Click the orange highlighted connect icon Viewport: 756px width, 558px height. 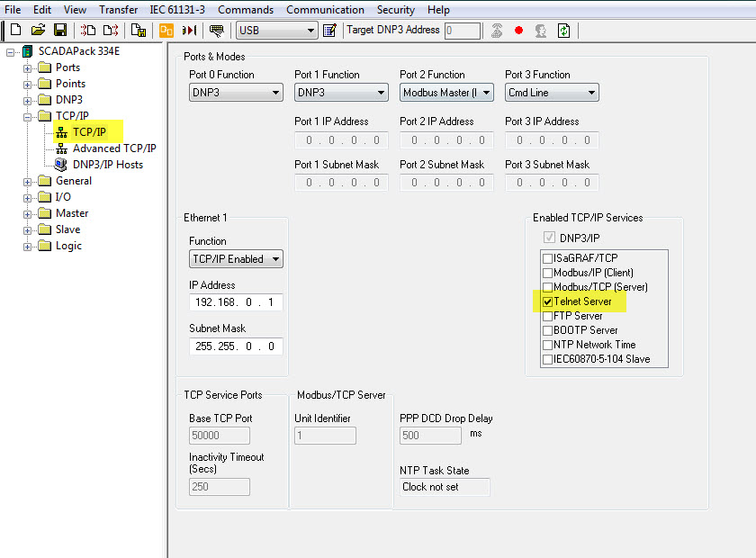(166, 31)
